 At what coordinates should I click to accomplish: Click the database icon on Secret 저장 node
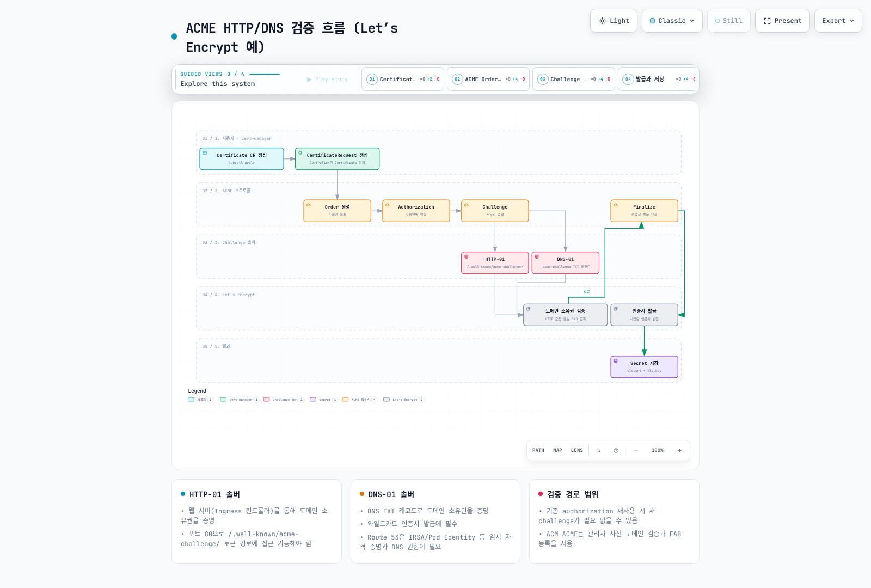tap(616, 361)
